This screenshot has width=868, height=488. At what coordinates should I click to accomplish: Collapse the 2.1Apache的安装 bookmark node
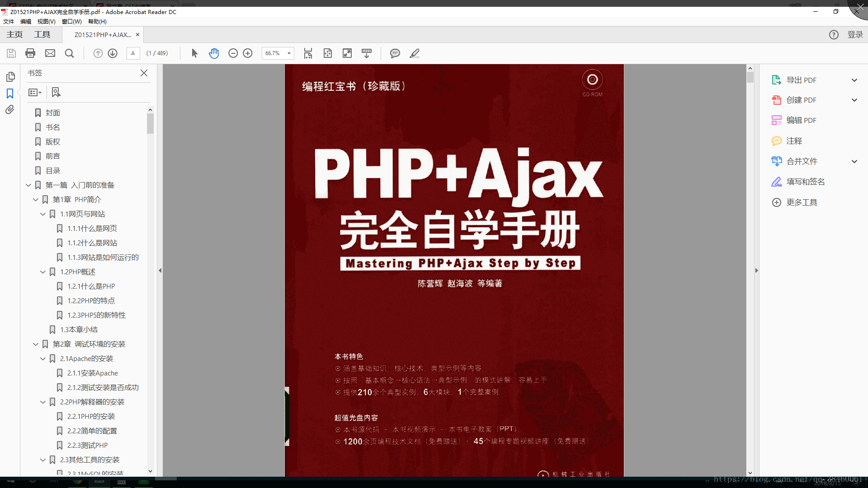point(42,359)
